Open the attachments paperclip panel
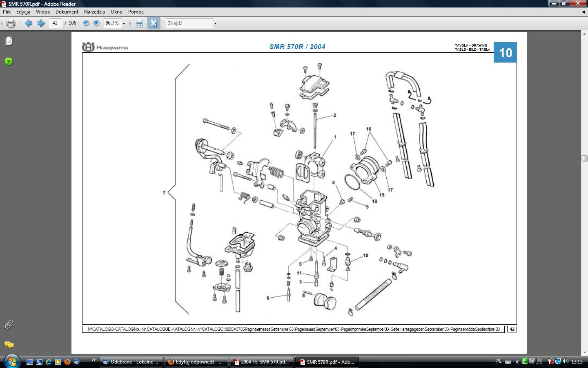 [9, 324]
